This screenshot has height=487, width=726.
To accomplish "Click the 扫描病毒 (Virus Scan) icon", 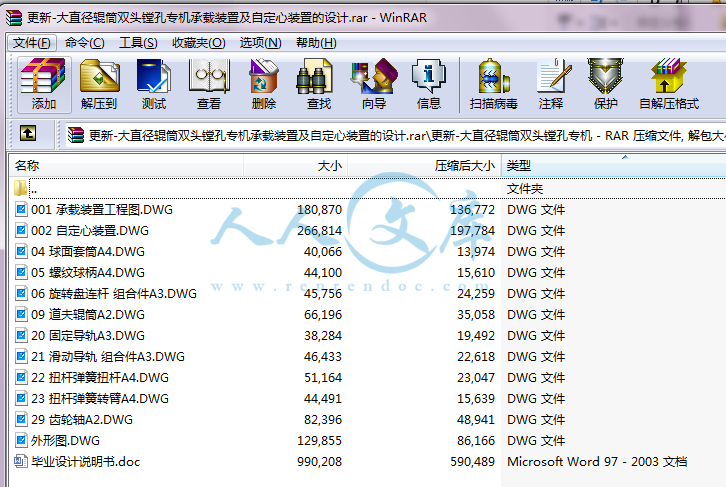I will tap(494, 85).
